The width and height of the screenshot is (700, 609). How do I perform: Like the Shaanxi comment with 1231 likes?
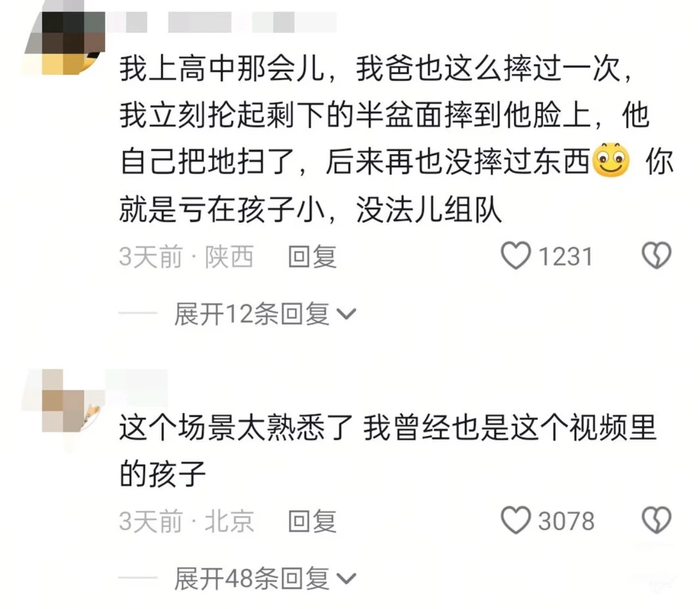516,256
